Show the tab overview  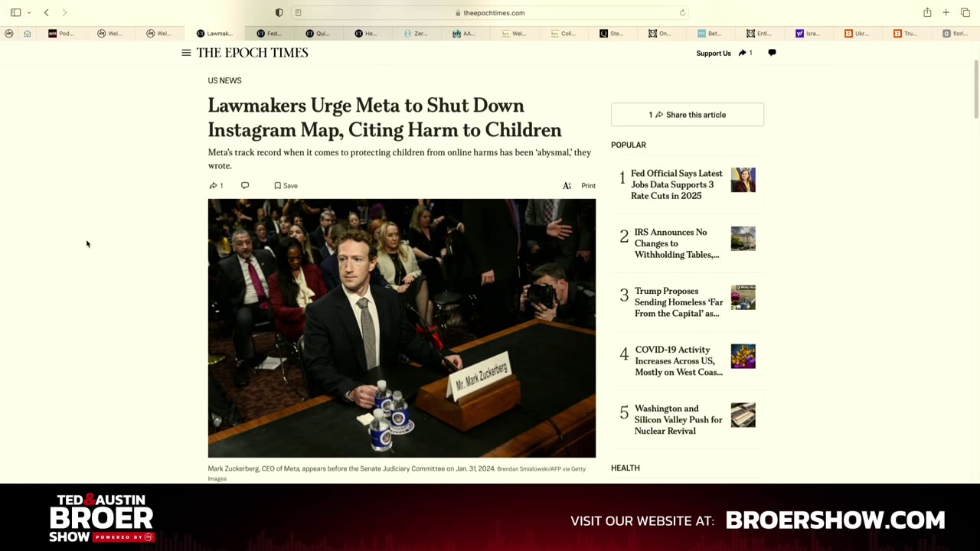[965, 12]
